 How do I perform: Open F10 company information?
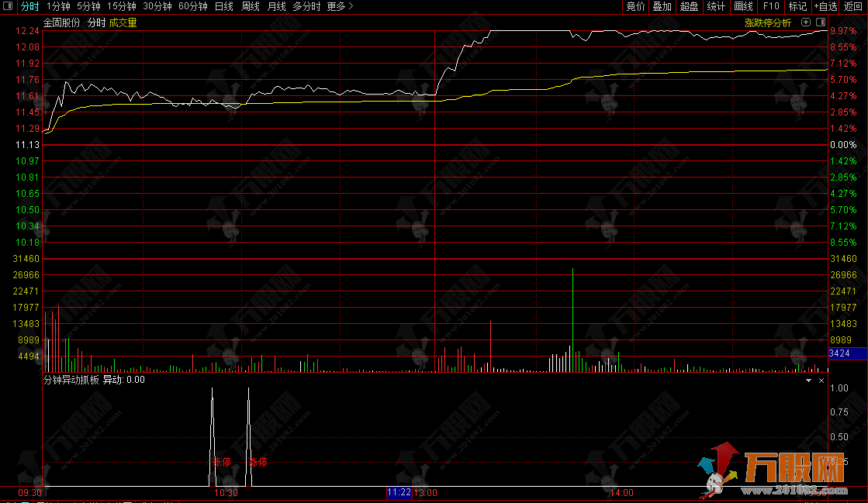pyautogui.click(x=771, y=6)
